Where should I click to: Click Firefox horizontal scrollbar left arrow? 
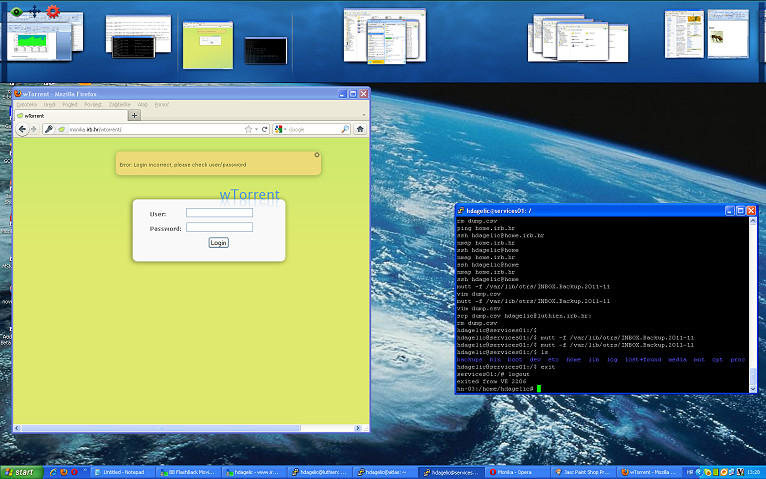pyautogui.click(x=17, y=428)
